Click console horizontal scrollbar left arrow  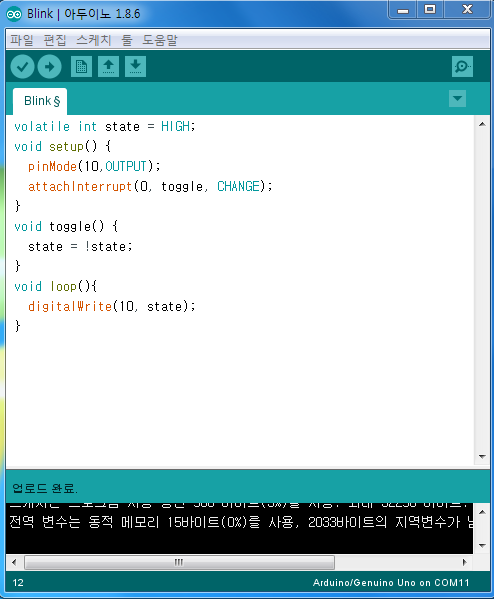tap(14, 562)
